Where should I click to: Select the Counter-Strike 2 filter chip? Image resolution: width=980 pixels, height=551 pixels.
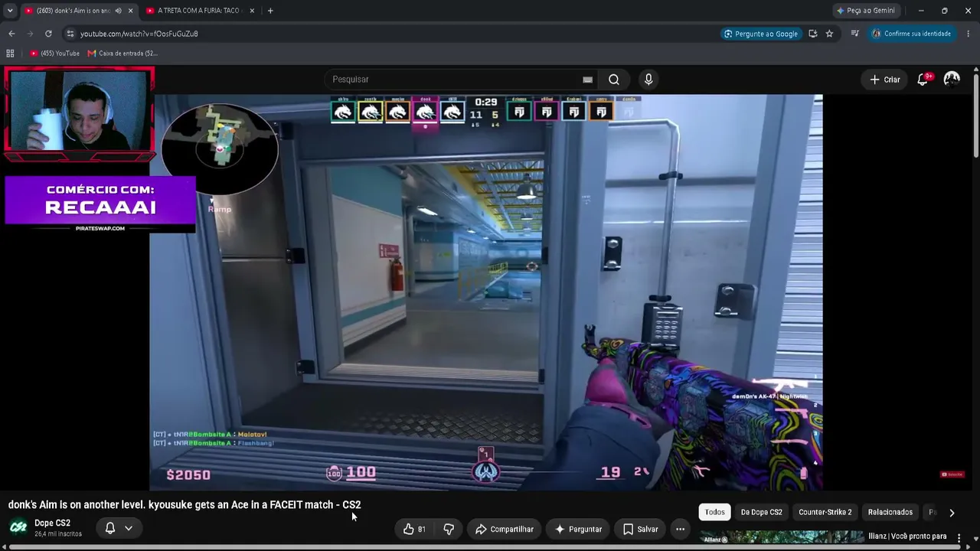(x=825, y=512)
